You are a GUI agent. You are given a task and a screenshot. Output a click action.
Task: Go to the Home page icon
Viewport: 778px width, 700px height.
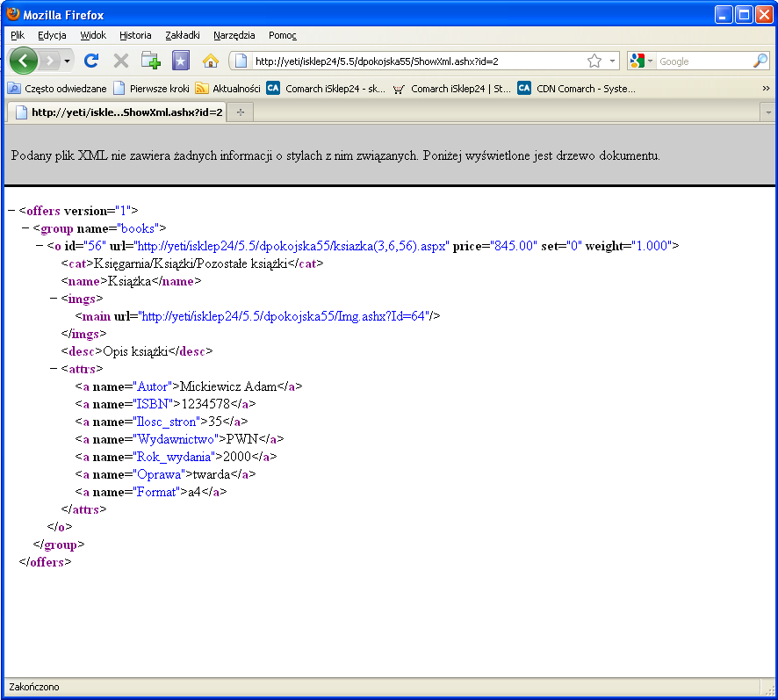point(211,61)
